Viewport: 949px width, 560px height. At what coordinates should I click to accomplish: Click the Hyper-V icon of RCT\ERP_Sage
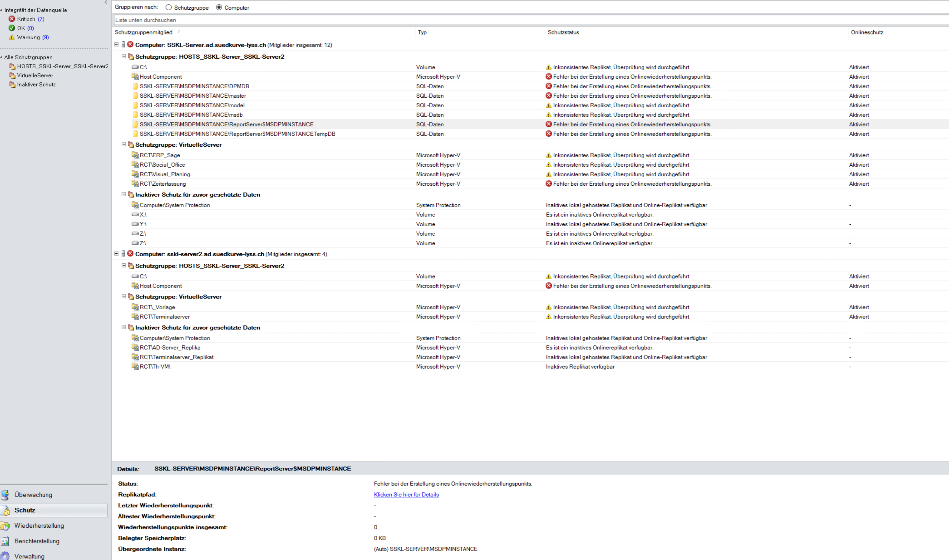click(x=135, y=155)
